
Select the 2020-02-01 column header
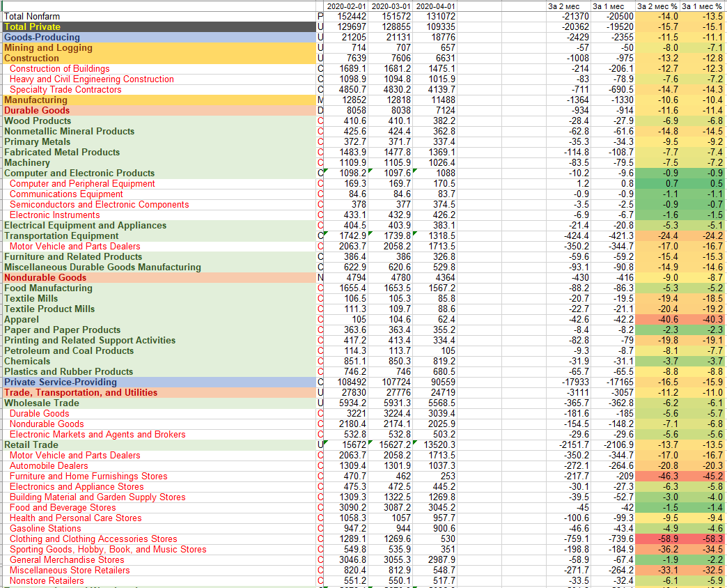coord(346,6)
